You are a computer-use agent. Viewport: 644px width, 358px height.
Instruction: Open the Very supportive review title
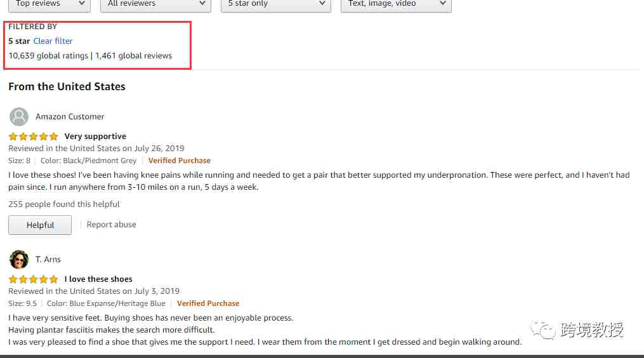point(95,136)
